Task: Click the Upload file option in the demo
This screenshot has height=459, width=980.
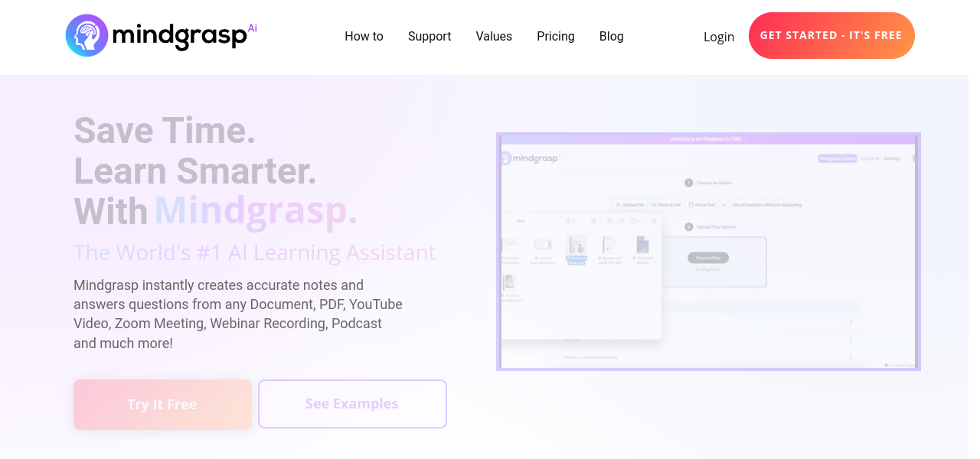Action: tap(629, 205)
